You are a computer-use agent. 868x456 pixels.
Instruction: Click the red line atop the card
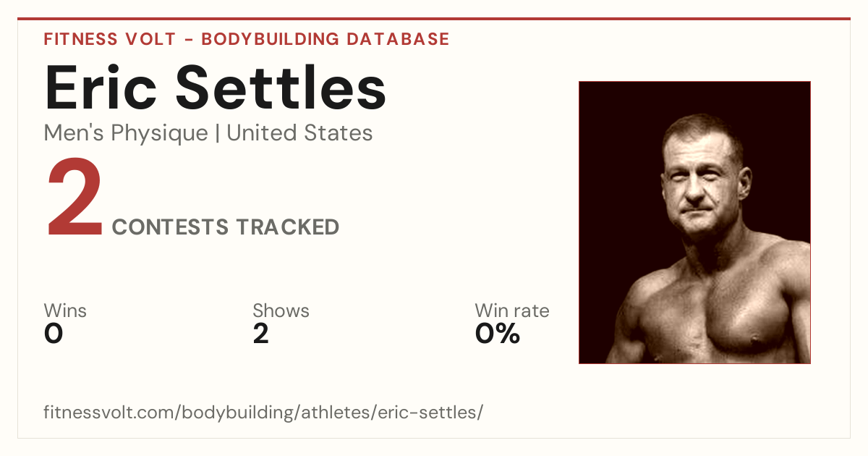pyautogui.click(x=434, y=19)
